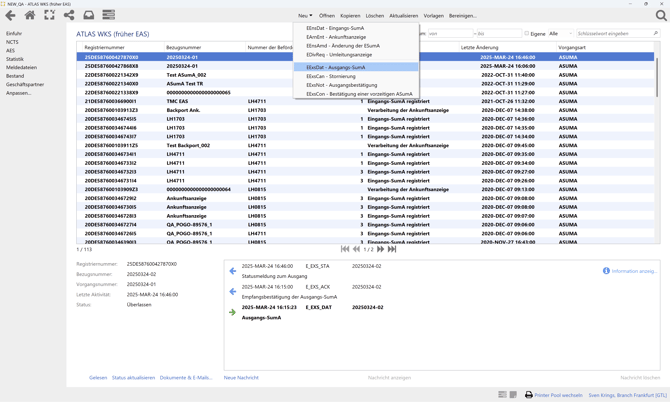The width and height of the screenshot is (670, 402).
Task: Toggle the Eigene checkbox
Action: [x=527, y=34]
